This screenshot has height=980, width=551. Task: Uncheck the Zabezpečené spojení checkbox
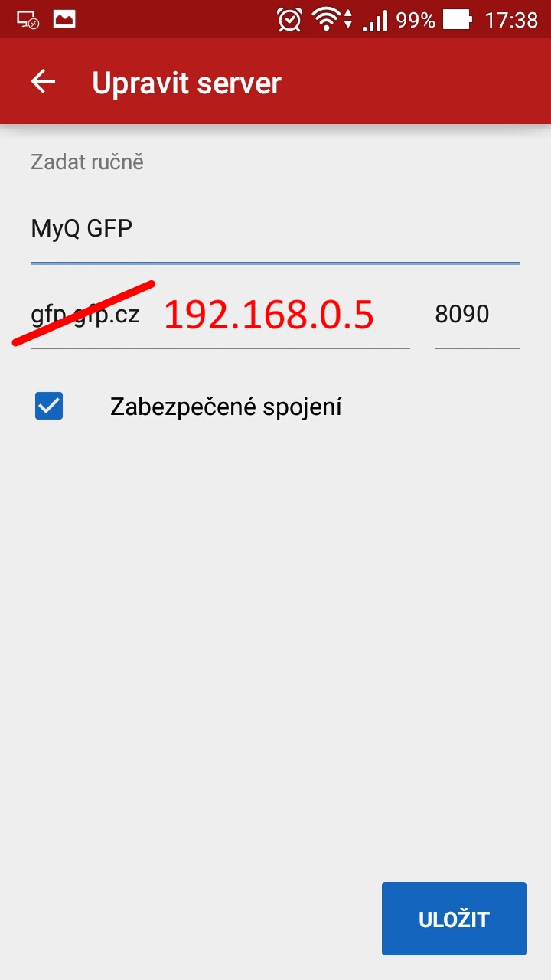coord(49,407)
